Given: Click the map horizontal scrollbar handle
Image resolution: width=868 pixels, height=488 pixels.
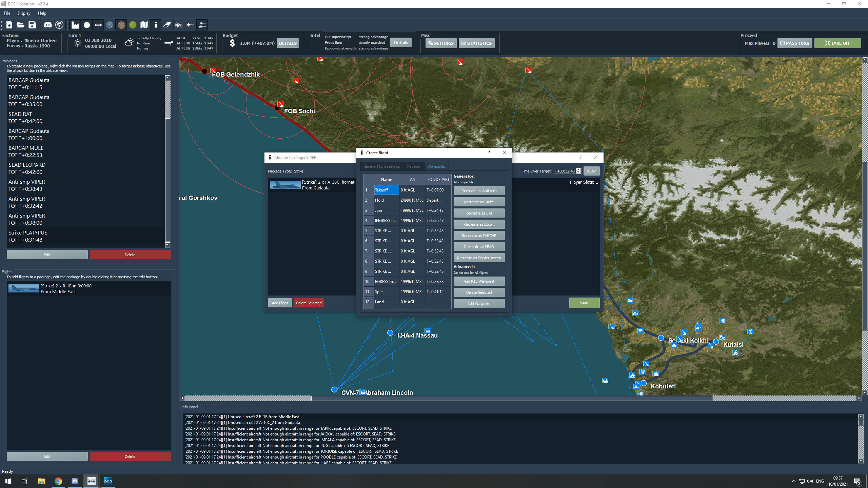Looking at the screenshot, I should tap(512, 398).
